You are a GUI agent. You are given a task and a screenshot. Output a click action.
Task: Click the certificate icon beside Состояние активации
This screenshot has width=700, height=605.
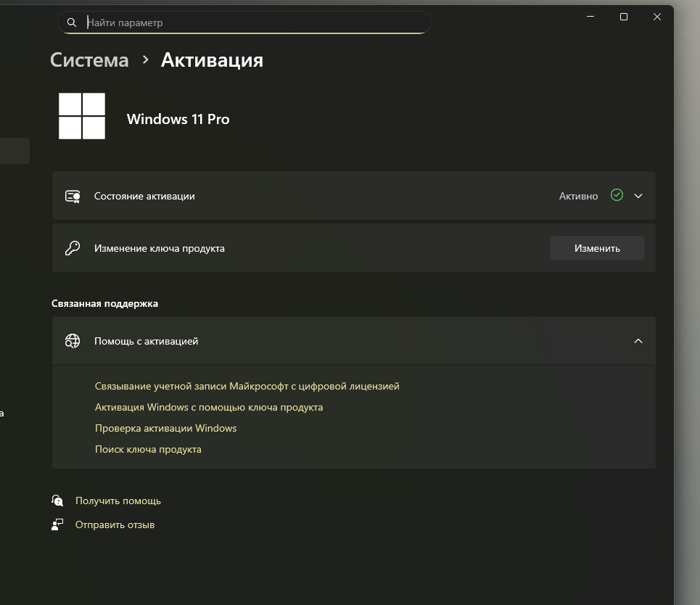(x=73, y=196)
